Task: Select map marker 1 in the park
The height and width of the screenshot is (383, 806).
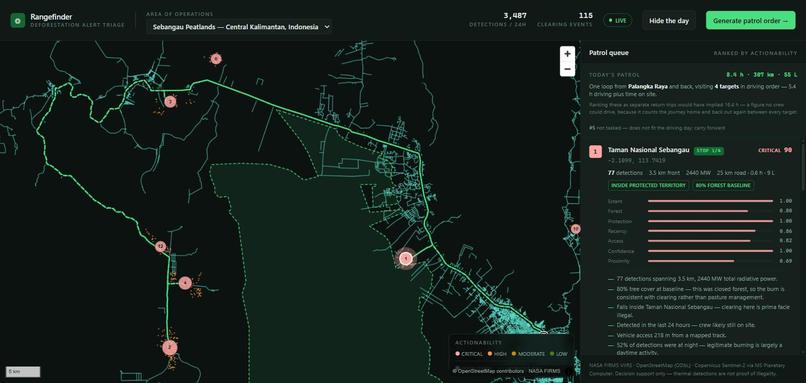Action: tap(406, 258)
